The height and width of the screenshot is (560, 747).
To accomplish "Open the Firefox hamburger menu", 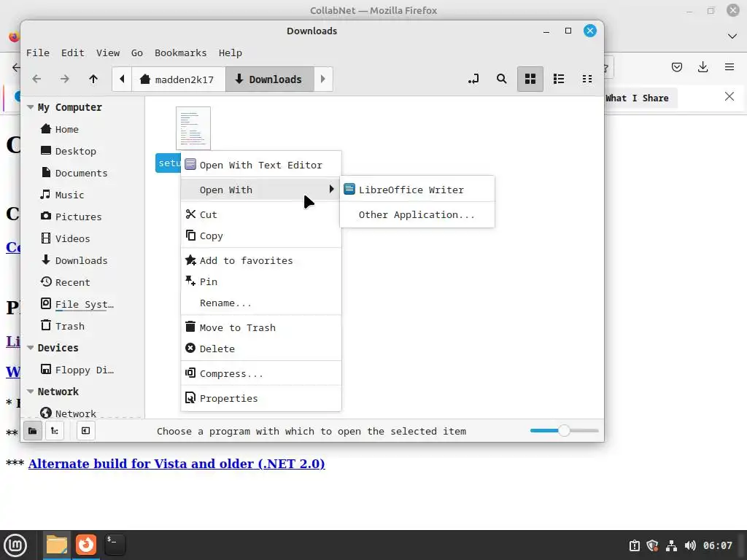I will pos(729,67).
